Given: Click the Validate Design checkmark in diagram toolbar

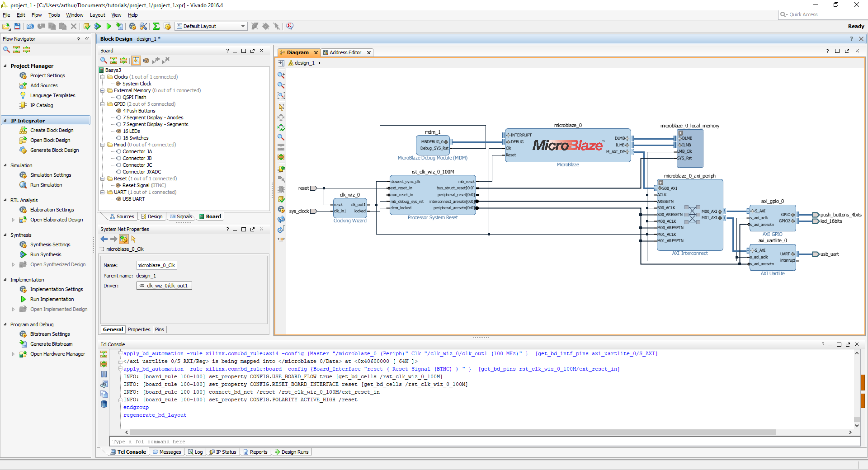Looking at the screenshot, I should click(281, 199).
